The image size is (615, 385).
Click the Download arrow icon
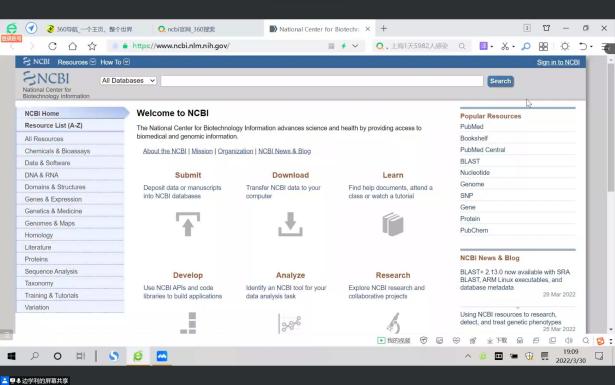(x=290, y=224)
